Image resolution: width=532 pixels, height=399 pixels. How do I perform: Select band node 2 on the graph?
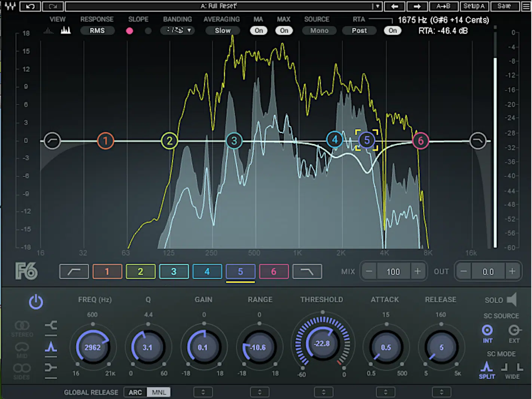tap(169, 141)
